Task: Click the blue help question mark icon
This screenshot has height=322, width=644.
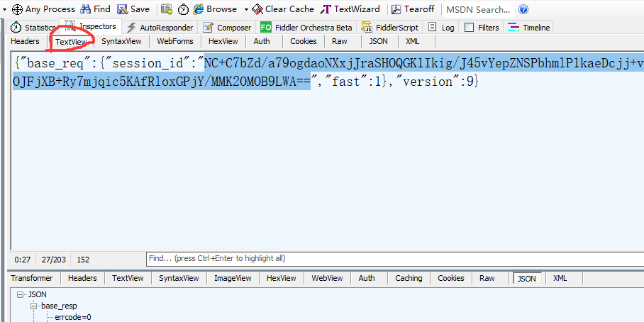Action: [x=523, y=9]
